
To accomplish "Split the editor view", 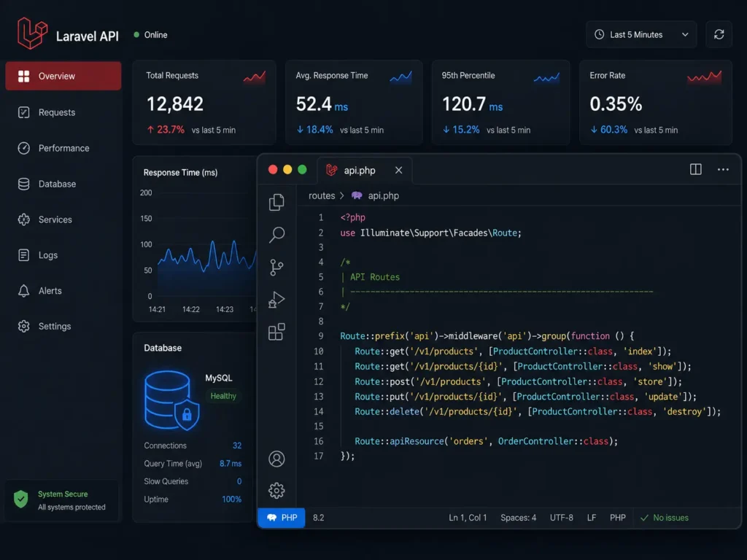I will point(695,169).
